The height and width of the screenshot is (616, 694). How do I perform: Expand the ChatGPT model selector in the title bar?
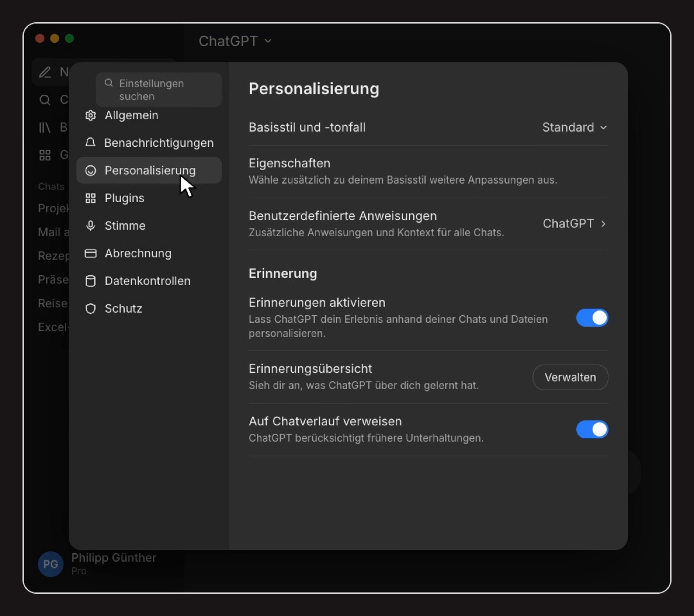235,41
